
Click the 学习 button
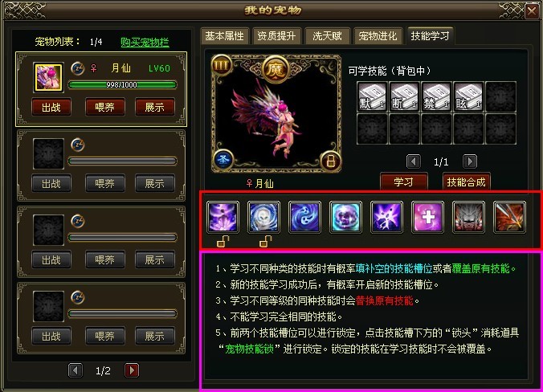click(x=404, y=182)
